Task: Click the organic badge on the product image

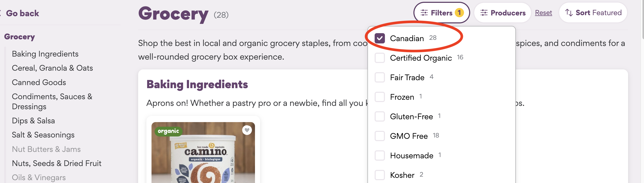Action: click(x=168, y=131)
